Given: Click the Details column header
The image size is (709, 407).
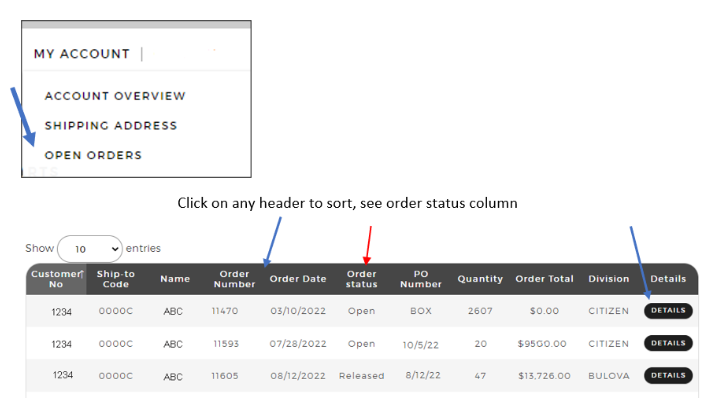Looking at the screenshot, I should coord(668,279).
